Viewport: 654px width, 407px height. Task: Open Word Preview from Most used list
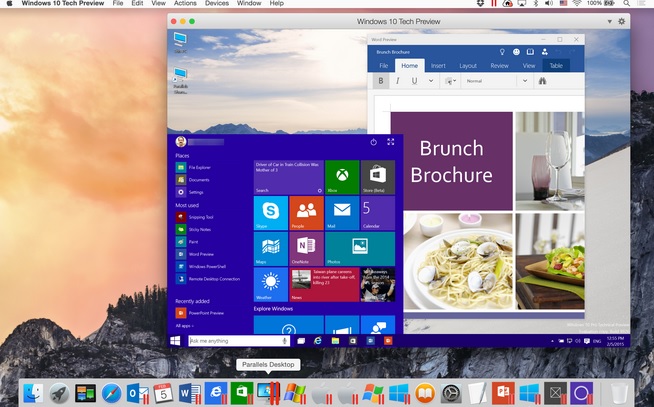195,254
